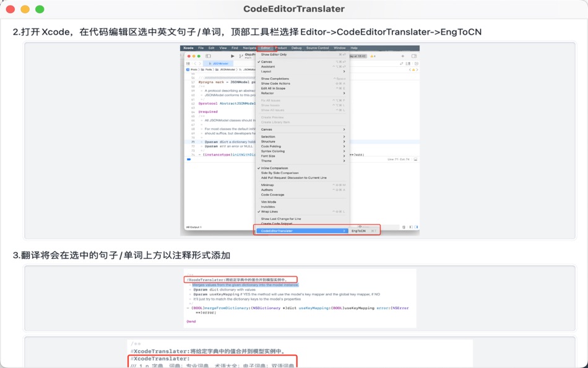Toggle the checked Canvas menu item
The height and width of the screenshot is (368, 588).
coord(302,61)
